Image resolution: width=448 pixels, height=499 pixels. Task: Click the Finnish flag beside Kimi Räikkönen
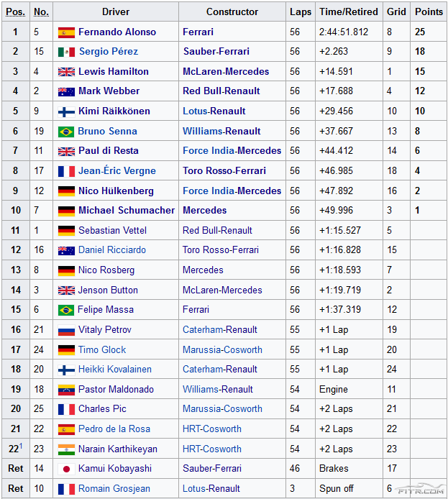66,111
